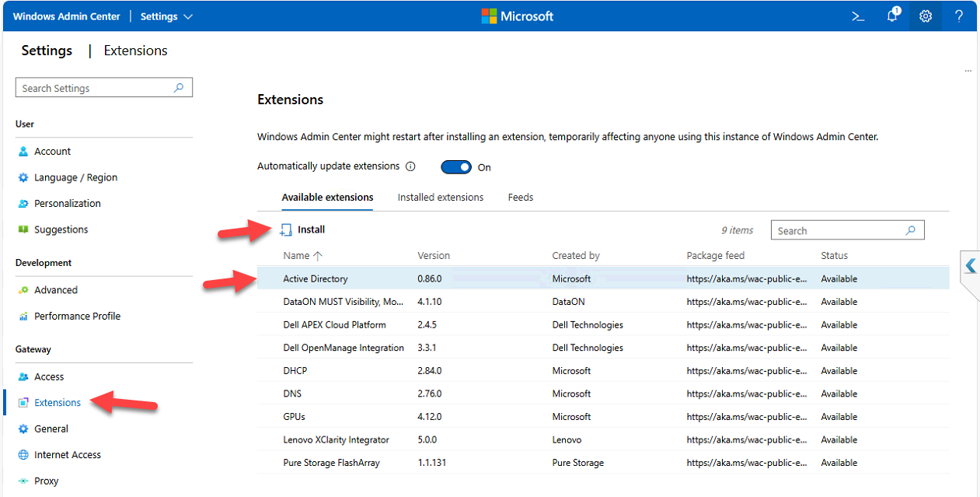This screenshot has width=980, height=497.
Task: Click the Personalization icon
Action: (23, 204)
